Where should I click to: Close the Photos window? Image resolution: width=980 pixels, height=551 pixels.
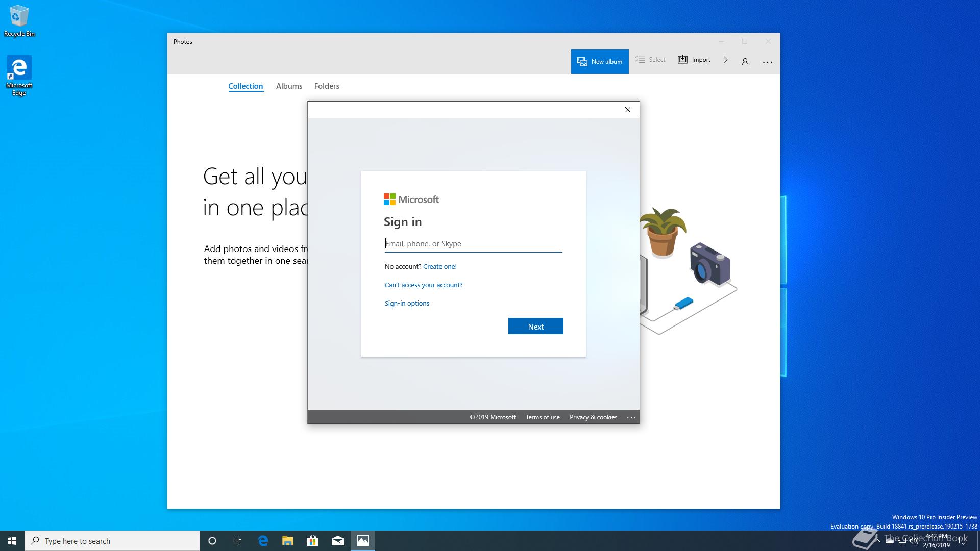[x=768, y=41]
